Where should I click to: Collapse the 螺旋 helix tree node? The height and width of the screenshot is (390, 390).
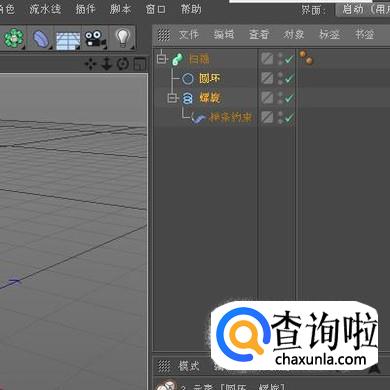tap(172, 98)
